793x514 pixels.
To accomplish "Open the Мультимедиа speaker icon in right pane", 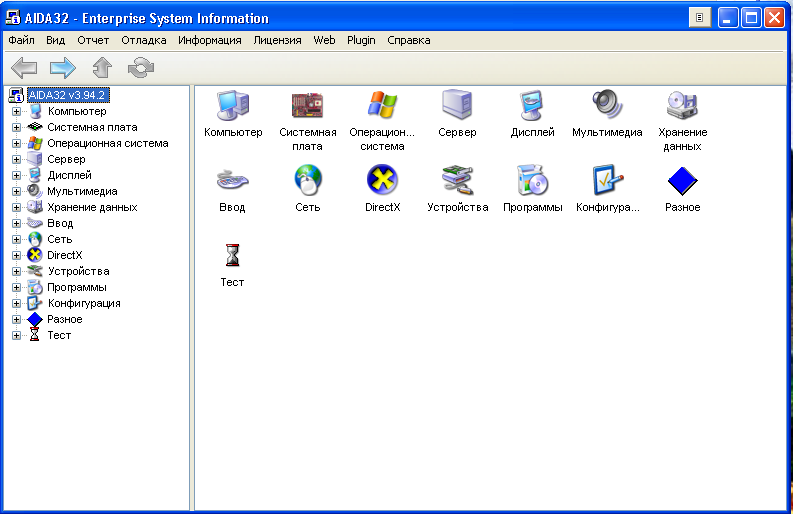I will 607,104.
